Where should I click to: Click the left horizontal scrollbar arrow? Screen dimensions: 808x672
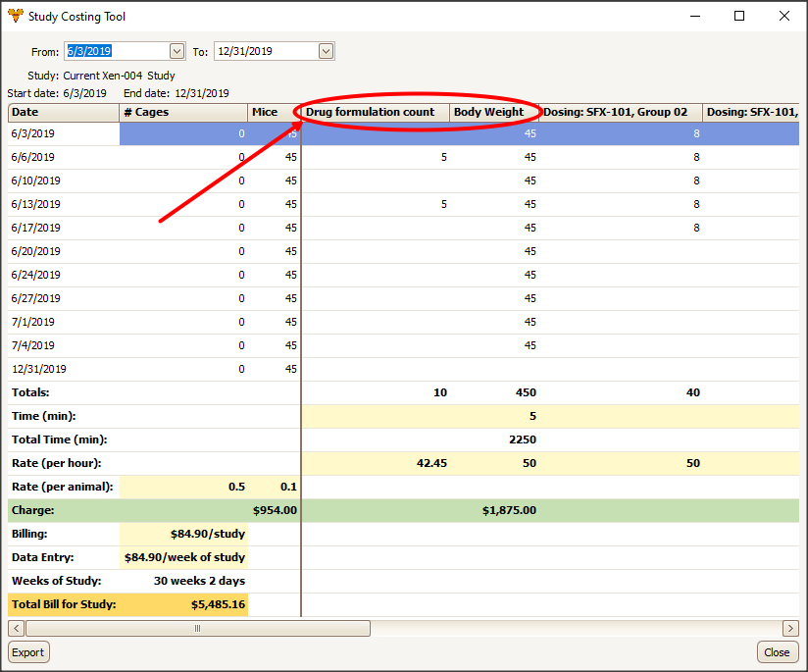pos(16,628)
